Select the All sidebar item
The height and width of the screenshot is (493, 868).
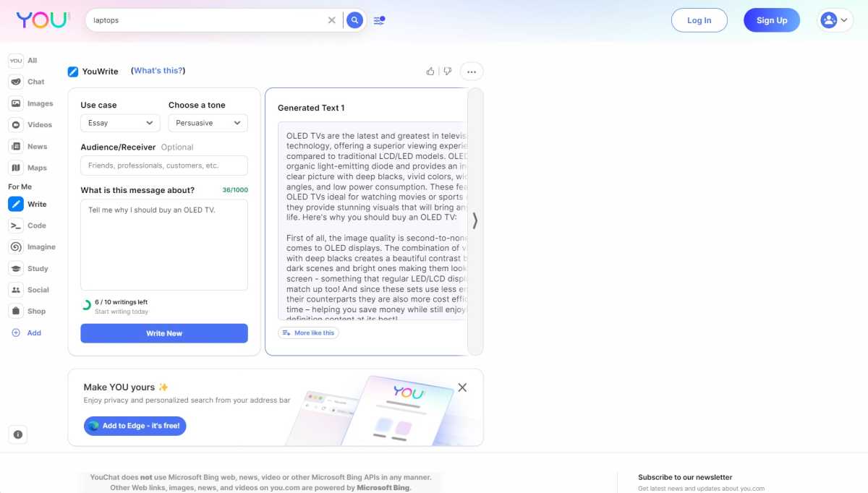point(23,61)
